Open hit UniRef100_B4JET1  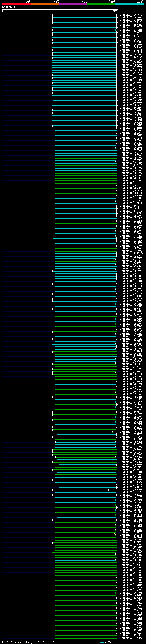[x=131, y=263]
